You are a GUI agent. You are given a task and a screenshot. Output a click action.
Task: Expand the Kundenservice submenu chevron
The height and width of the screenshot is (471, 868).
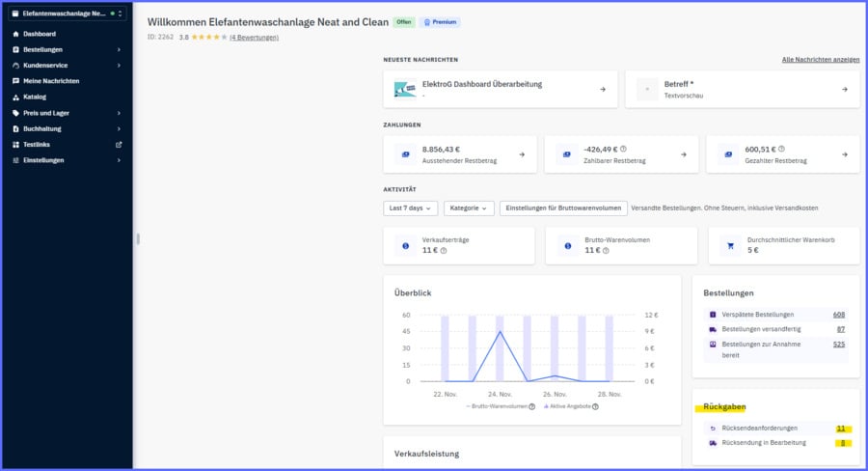click(119, 66)
